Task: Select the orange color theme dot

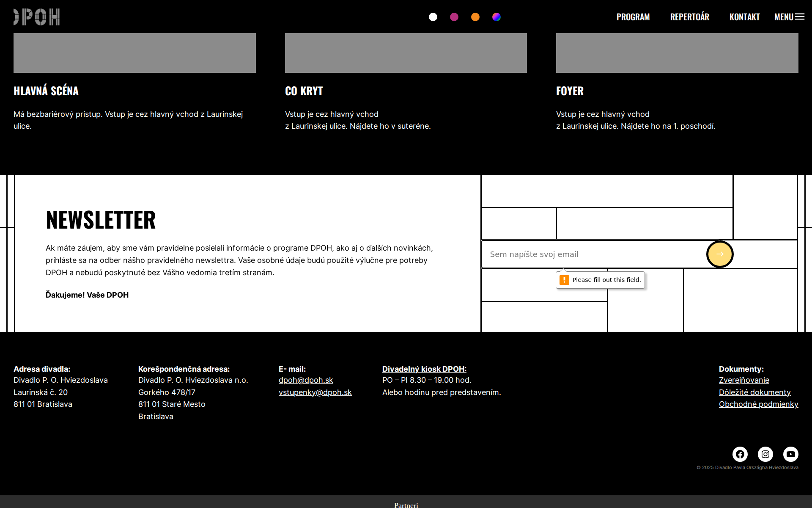Action: (475, 17)
